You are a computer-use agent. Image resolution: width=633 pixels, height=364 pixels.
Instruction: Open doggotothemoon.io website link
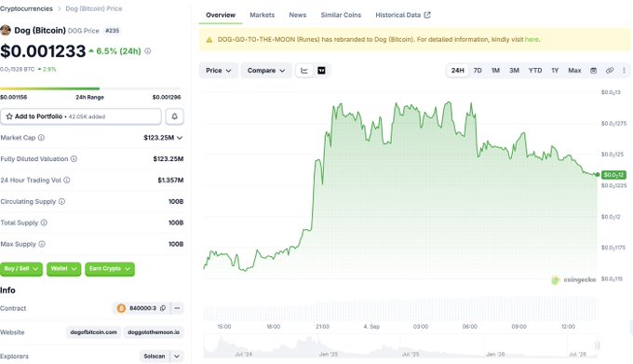(x=154, y=332)
